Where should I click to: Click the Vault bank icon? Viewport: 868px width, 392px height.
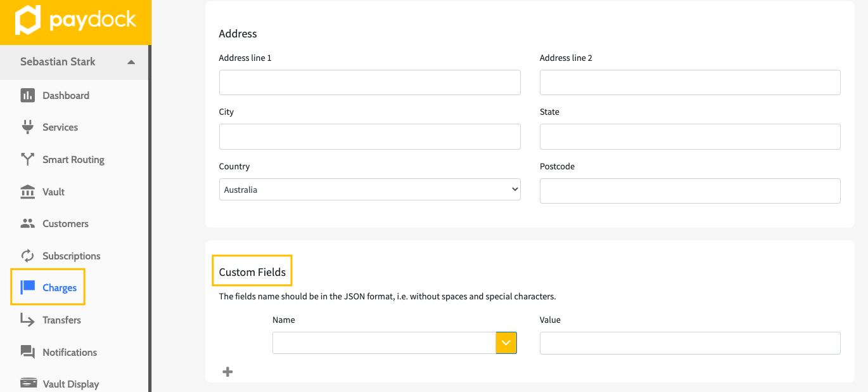(27, 192)
